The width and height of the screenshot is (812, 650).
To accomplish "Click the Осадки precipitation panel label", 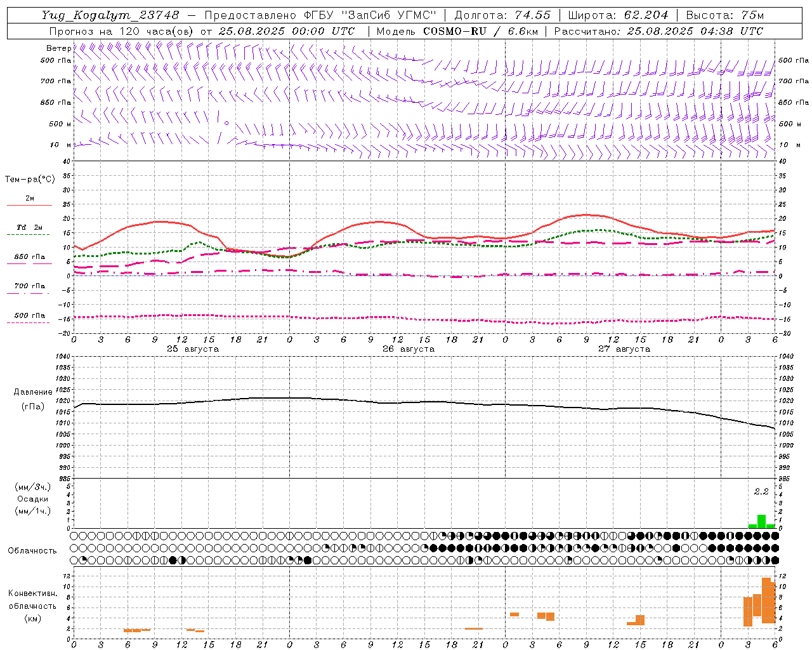I will (33, 499).
